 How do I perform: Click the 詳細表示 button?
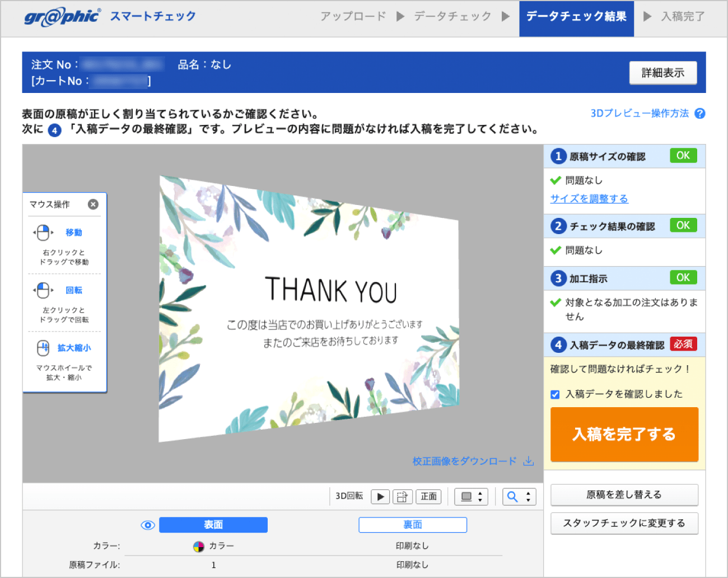[x=663, y=73]
